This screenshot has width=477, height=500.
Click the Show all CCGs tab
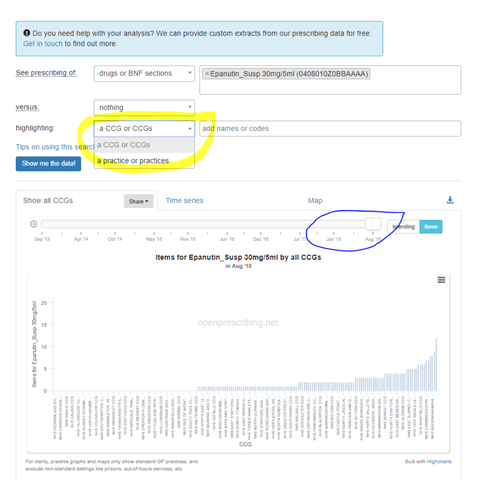48,201
